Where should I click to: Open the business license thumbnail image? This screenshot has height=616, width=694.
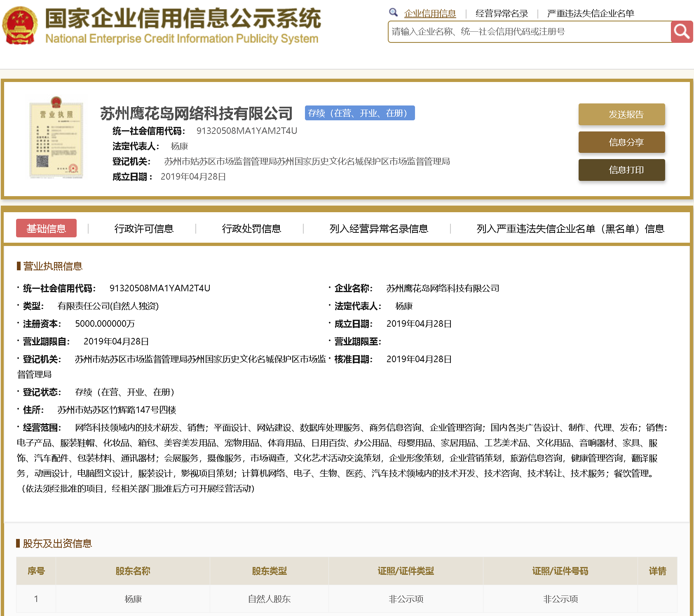click(x=56, y=138)
